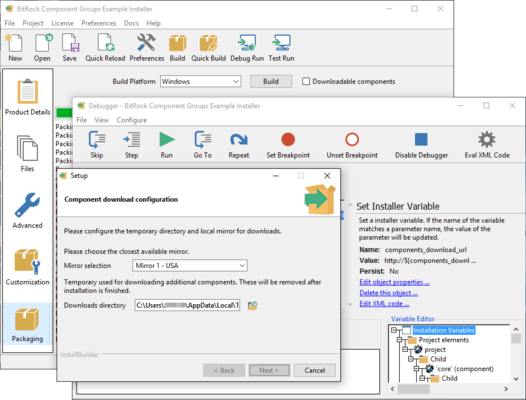This screenshot has height=400, width=526.
Task: Launch Debug Run from the toolbar
Action: pos(247,48)
